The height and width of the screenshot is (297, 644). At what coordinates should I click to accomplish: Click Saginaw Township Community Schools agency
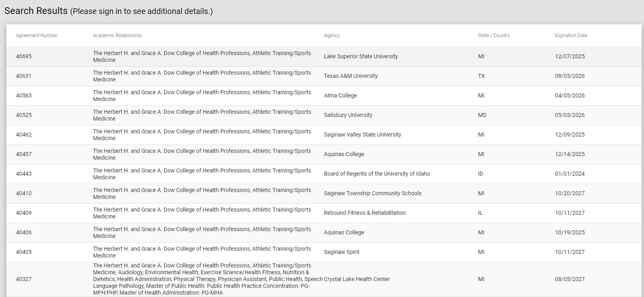(x=372, y=193)
